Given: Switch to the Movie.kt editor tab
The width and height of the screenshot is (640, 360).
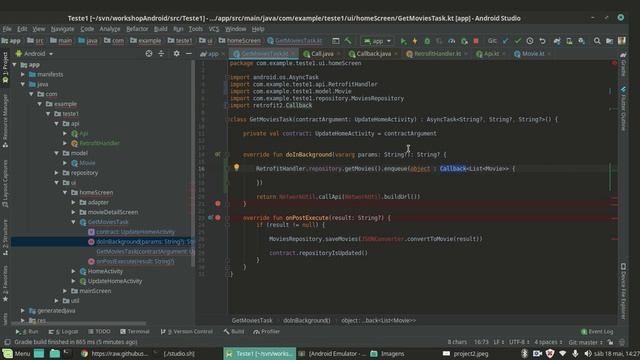Looking at the screenshot, I should (x=532, y=53).
